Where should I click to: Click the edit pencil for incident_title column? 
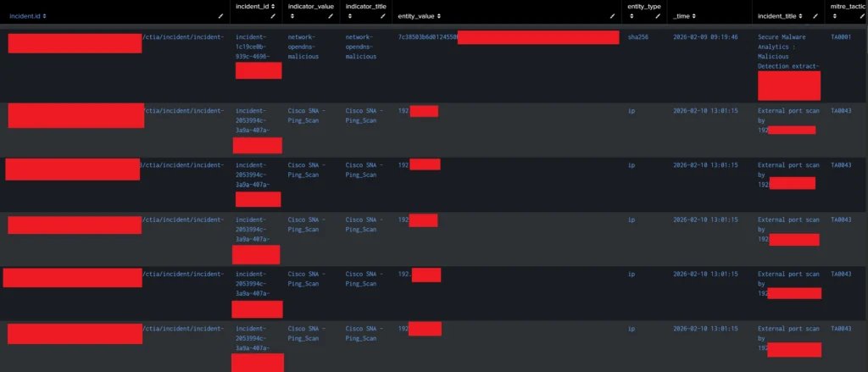click(816, 16)
